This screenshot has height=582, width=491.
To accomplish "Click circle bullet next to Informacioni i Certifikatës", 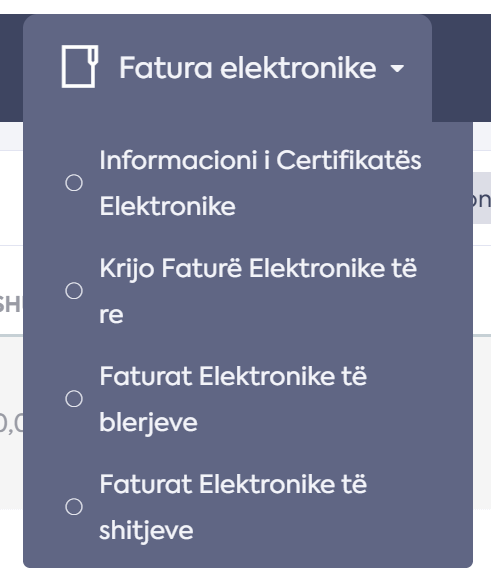I will 74,183.
